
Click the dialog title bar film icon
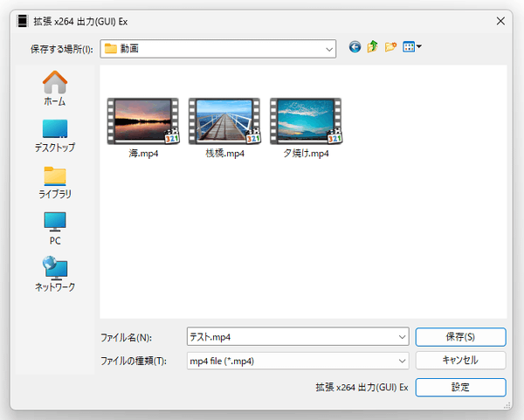click(x=23, y=21)
